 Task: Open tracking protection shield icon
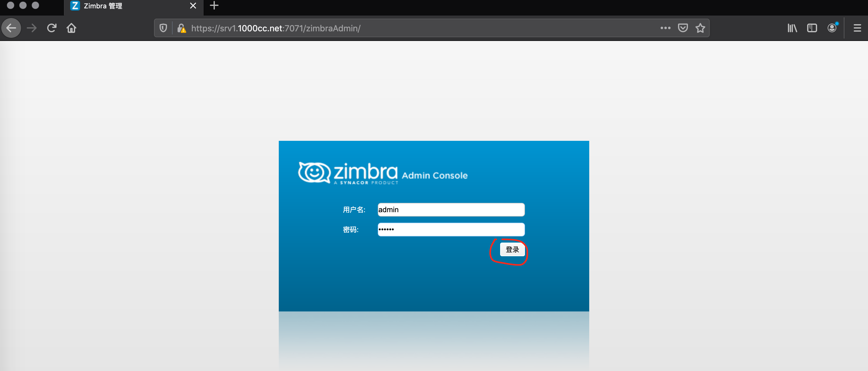point(163,28)
